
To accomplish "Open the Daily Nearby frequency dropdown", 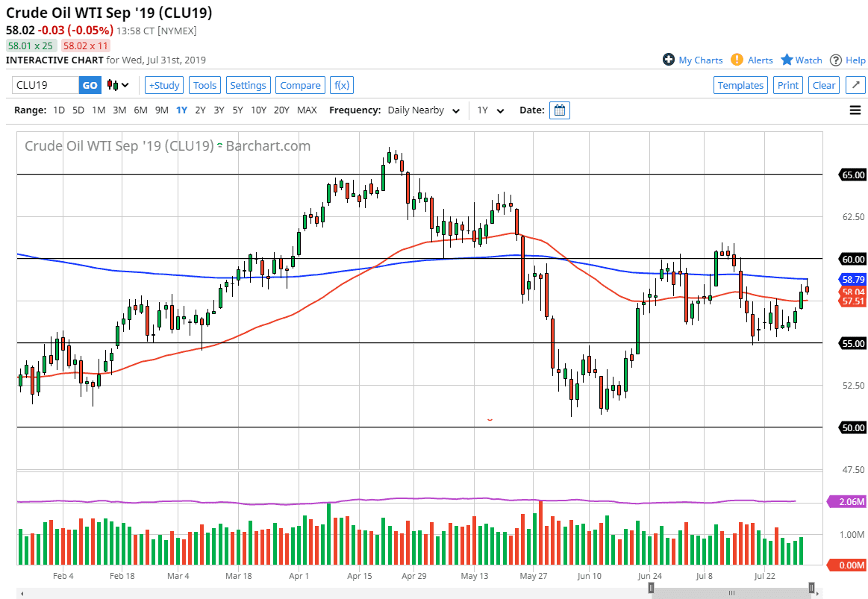I will pyautogui.click(x=423, y=110).
